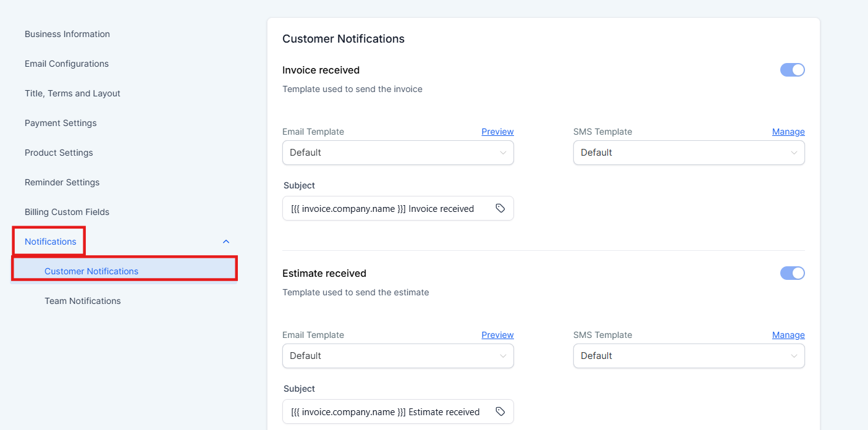Go to Email Configurations
This screenshot has width=868, height=430.
(x=67, y=64)
